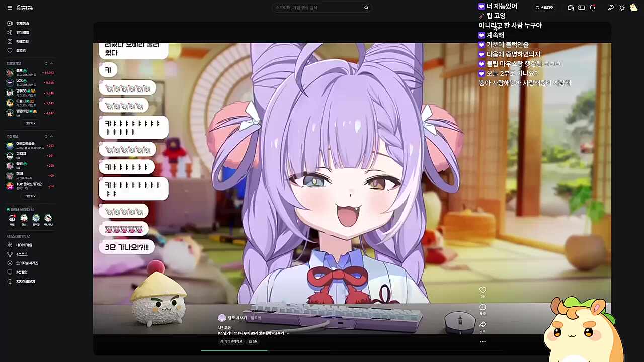
Task: Refresh the following channels list
Action: coord(46,63)
